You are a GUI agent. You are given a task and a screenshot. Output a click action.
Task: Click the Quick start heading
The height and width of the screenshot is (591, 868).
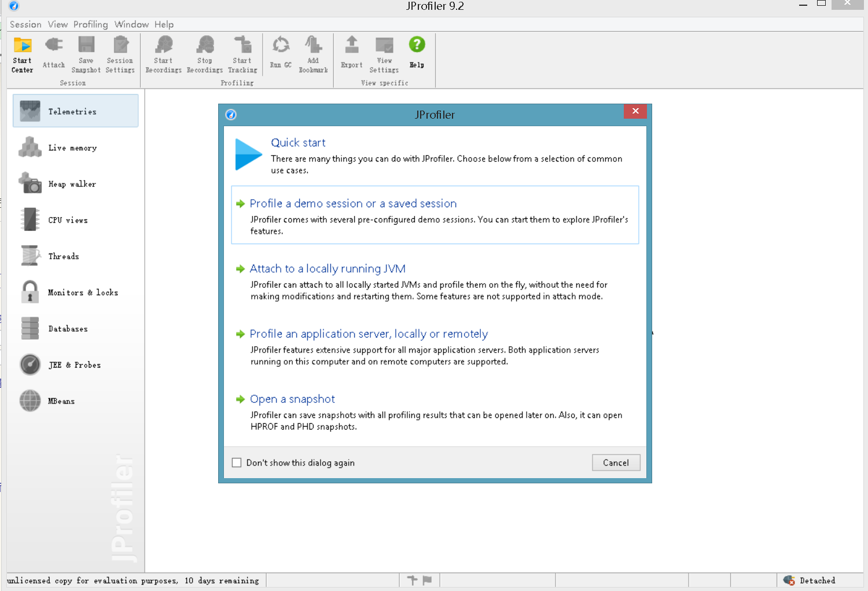(298, 142)
